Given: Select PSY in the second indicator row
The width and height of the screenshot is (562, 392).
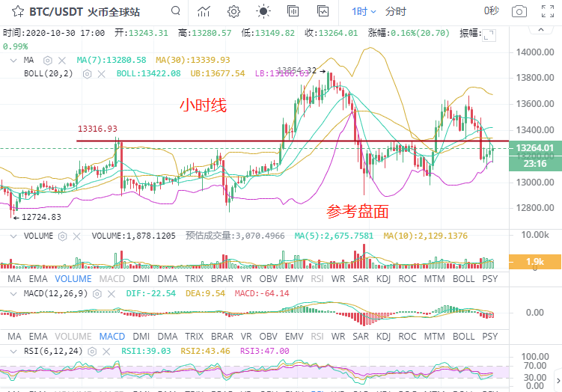Looking at the screenshot, I should 490,337.
